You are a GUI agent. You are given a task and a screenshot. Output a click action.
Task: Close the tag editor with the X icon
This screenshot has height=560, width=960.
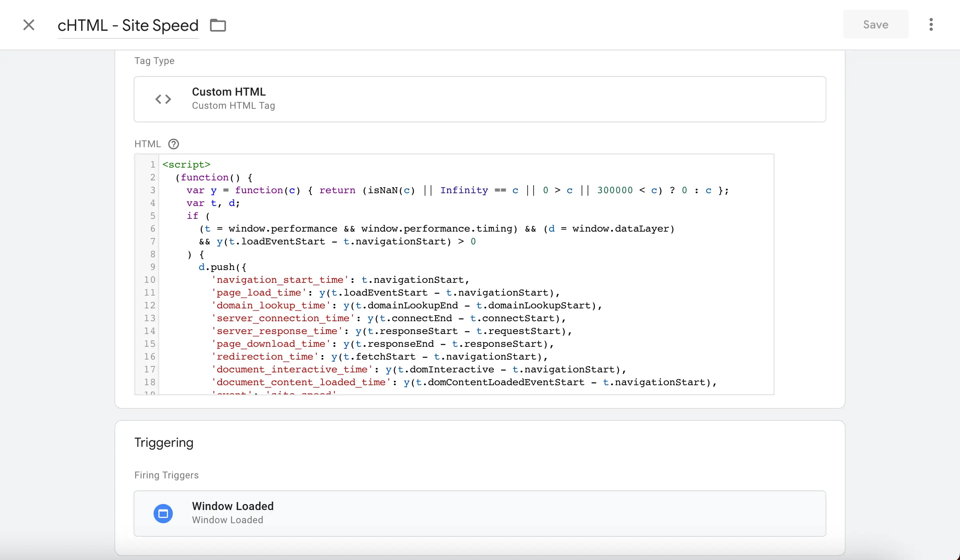[29, 25]
